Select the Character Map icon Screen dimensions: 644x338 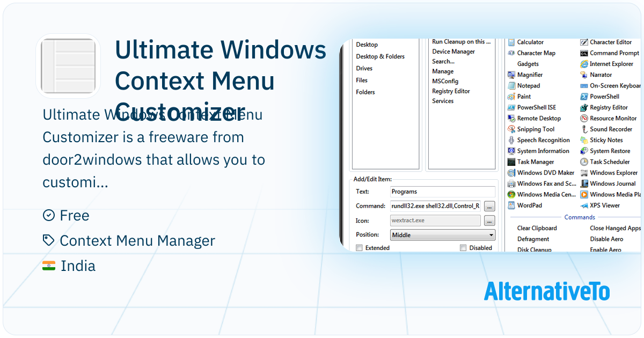(x=512, y=53)
